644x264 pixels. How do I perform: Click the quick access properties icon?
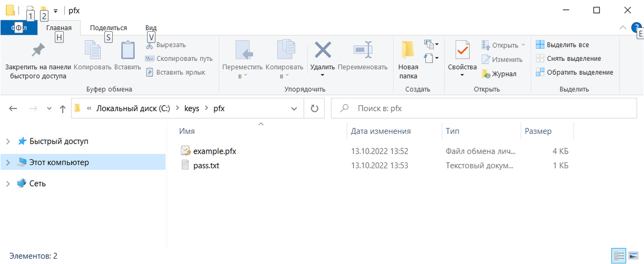coord(30,10)
